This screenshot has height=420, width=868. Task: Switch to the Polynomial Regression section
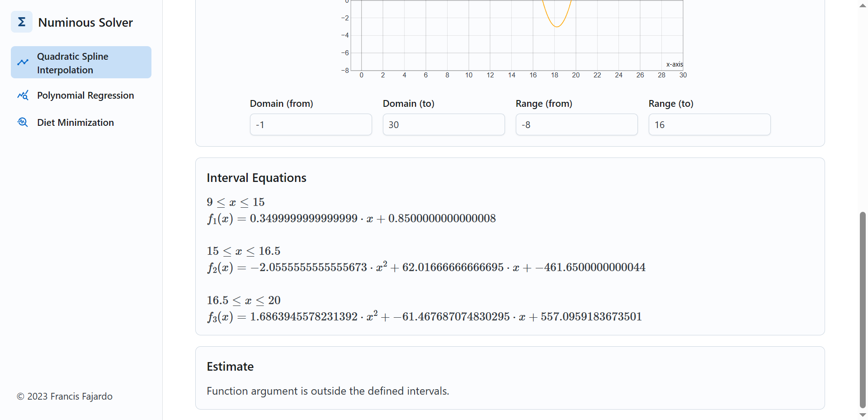tap(85, 95)
